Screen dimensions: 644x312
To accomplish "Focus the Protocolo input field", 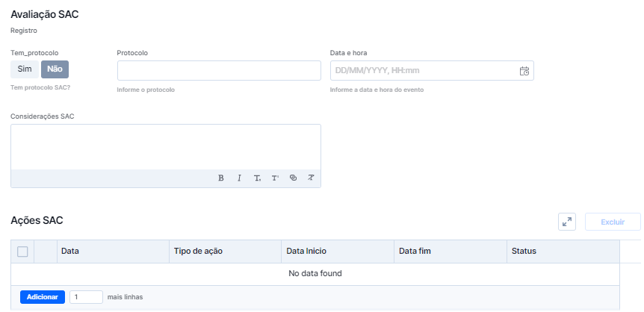I will coord(219,71).
